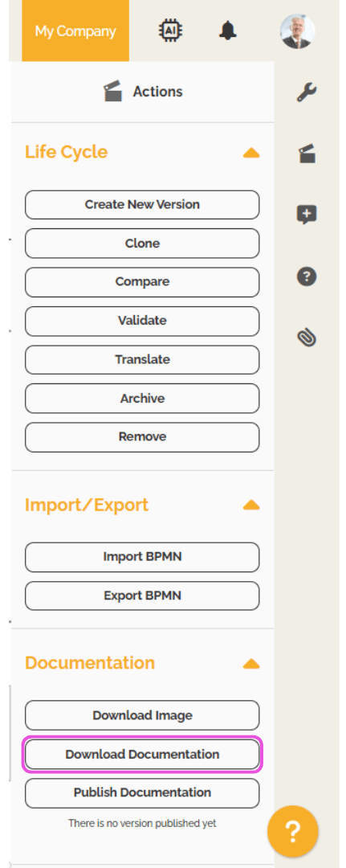The height and width of the screenshot is (868, 346).
Task: Archive the current process
Action: coord(142,399)
